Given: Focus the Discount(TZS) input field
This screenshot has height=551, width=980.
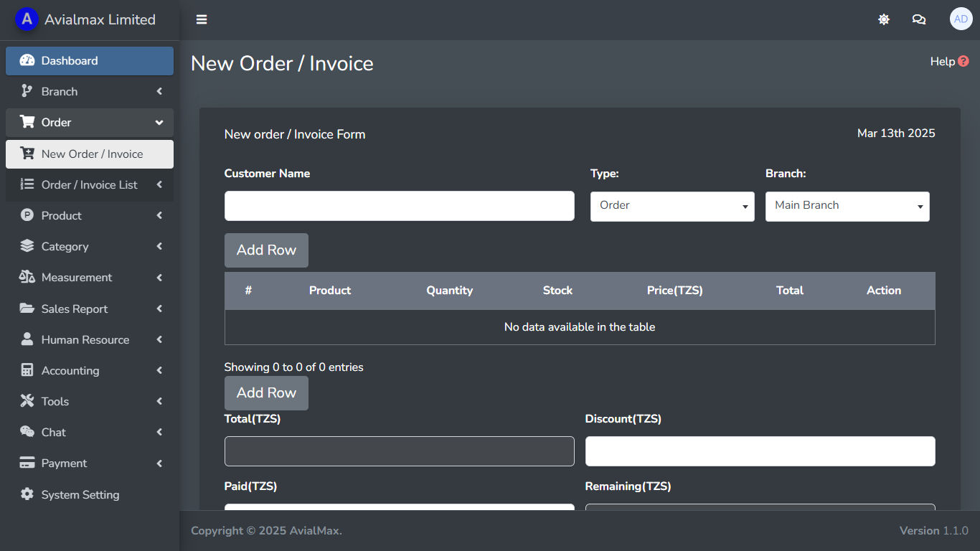Looking at the screenshot, I should [x=760, y=451].
